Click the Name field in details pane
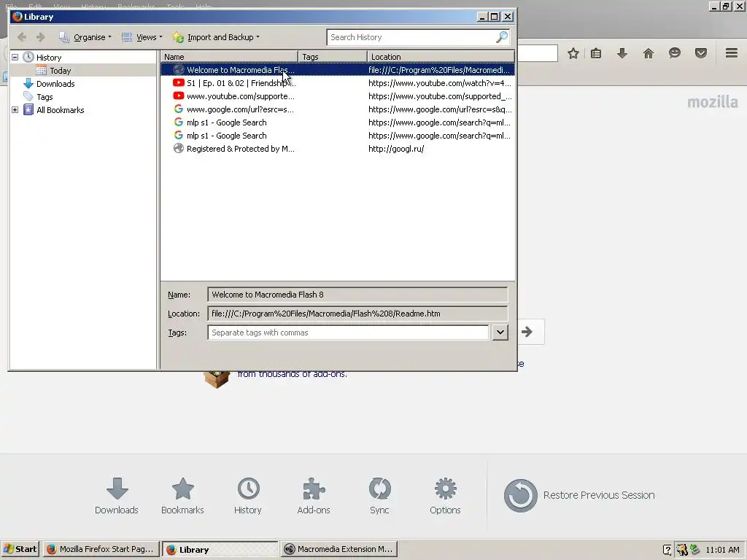Image resolution: width=747 pixels, height=560 pixels. coord(357,295)
